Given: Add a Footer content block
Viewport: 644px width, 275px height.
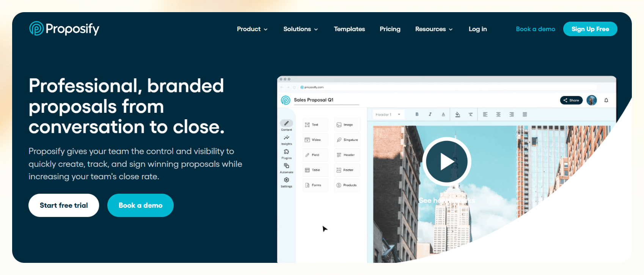Looking at the screenshot, I should tap(347, 170).
